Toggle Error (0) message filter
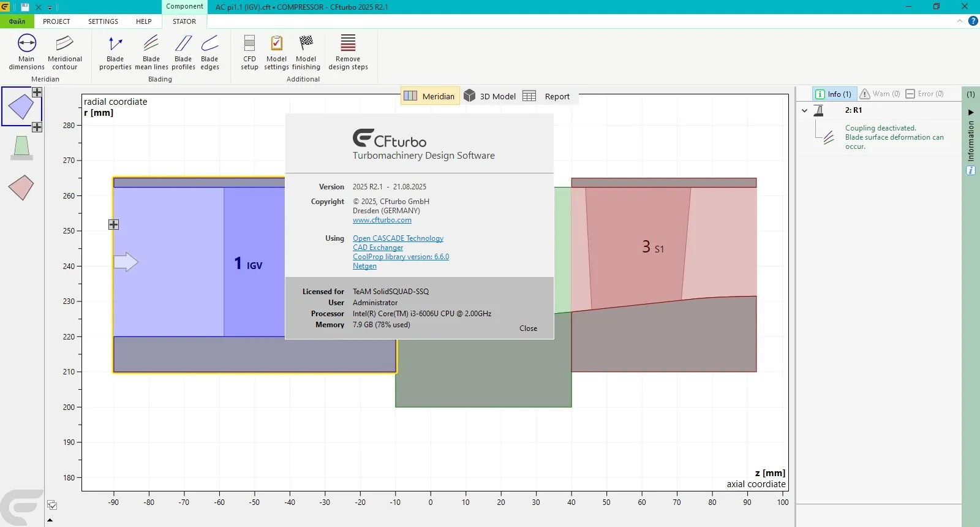The height and width of the screenshot is (527, 980). coord(924,94)
